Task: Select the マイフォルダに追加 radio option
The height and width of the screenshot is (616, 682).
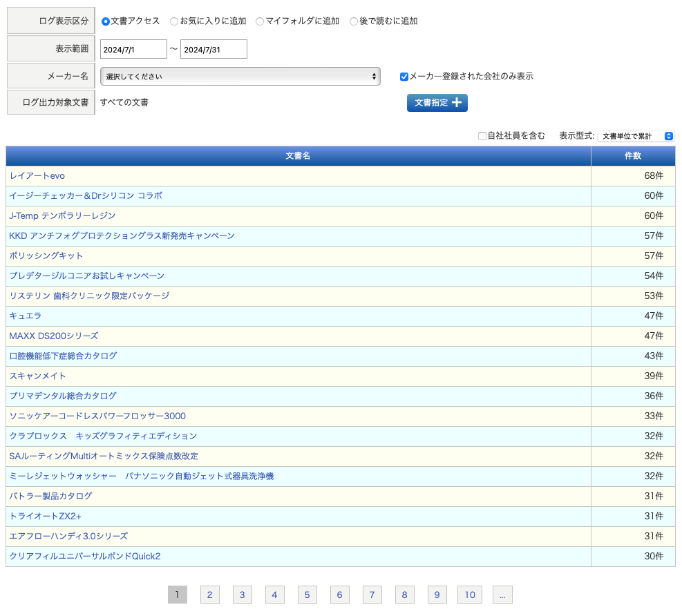Action: pos(260,21)
